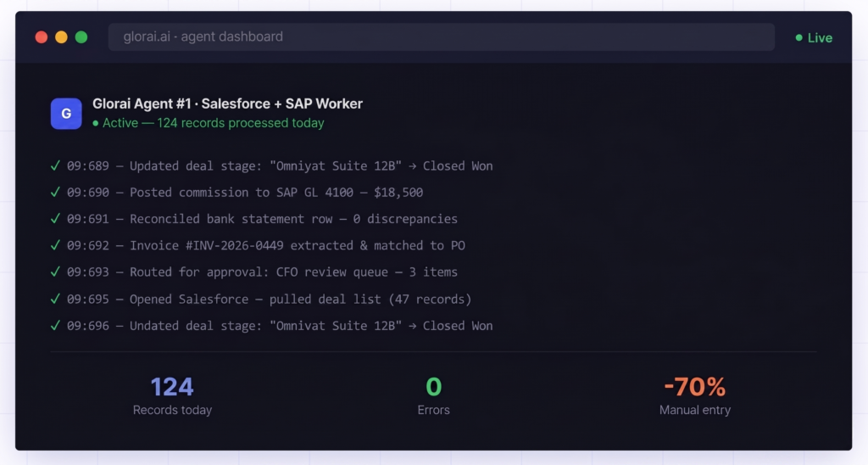Screen dimensions: 868x465
Task: Select the 124 Records today stat
Action: (x=172, y=395)
